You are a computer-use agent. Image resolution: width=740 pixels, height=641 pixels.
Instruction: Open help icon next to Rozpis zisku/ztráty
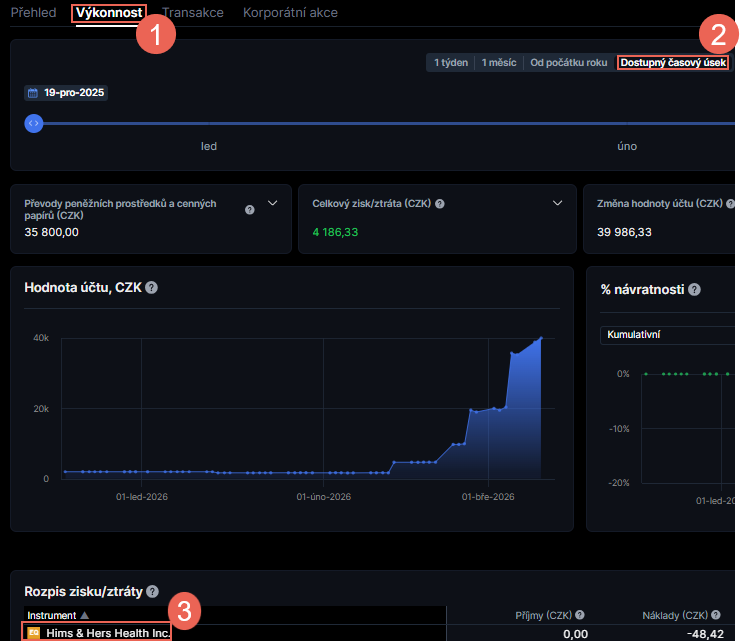click(x=152, y=592)
